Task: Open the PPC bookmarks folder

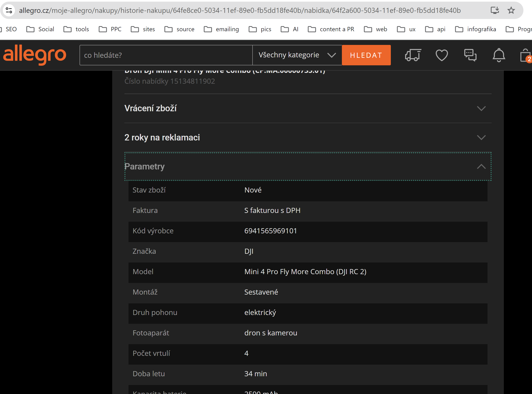Action: click(x=110, y=29)
